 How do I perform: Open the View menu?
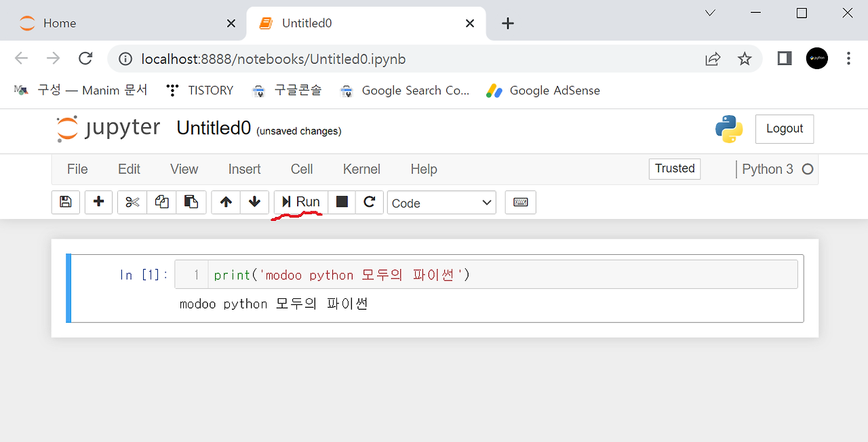184,169
